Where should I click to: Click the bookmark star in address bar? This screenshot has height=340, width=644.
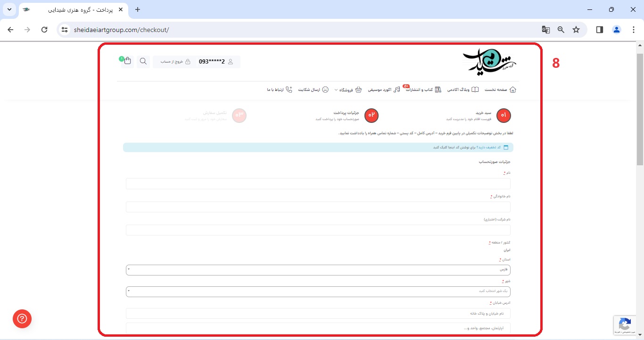click(576, 30)
